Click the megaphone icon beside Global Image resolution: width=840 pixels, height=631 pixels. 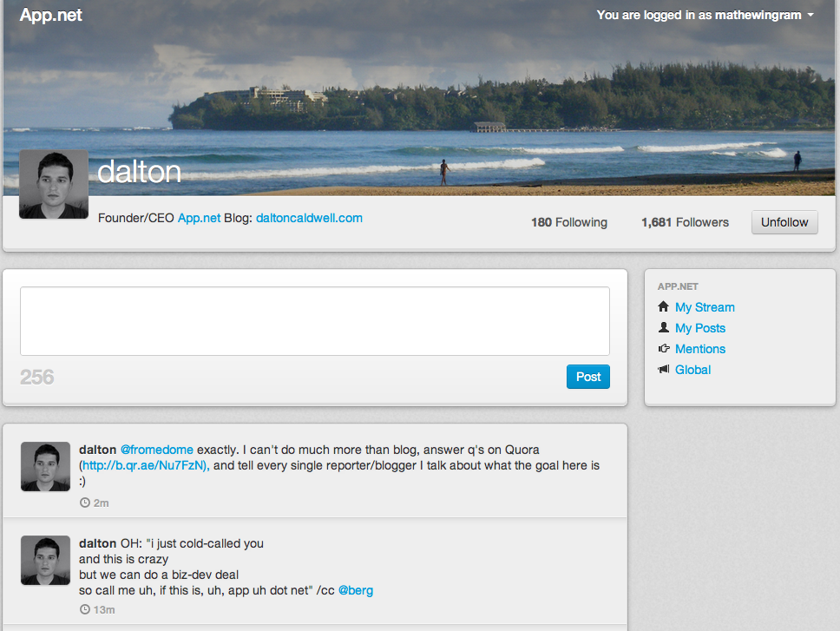pos(664,369)
